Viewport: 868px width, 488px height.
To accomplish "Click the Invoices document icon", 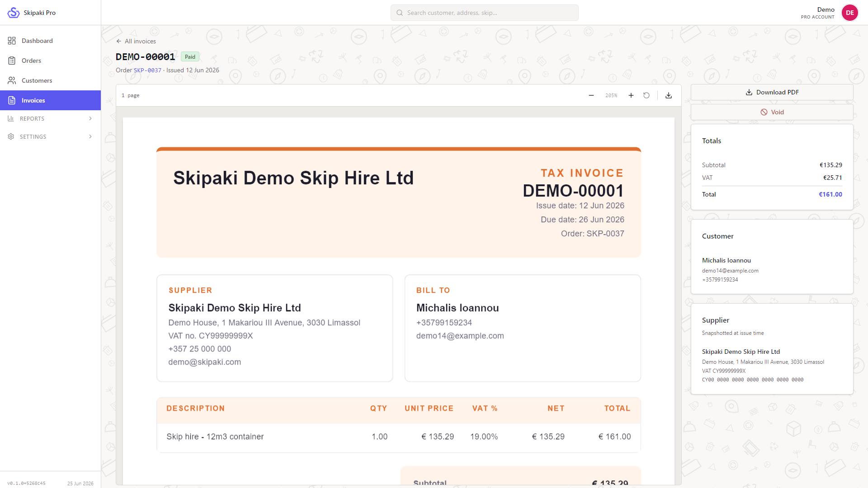I will [x=12, y=100].
